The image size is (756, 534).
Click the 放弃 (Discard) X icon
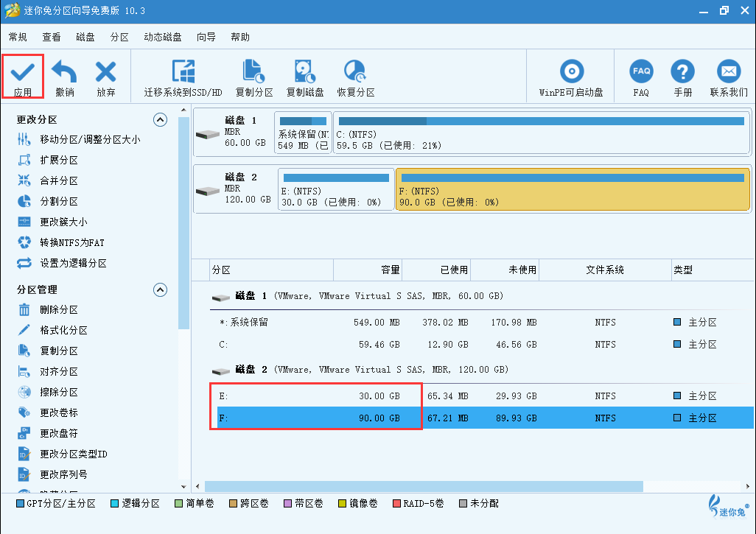105,72
